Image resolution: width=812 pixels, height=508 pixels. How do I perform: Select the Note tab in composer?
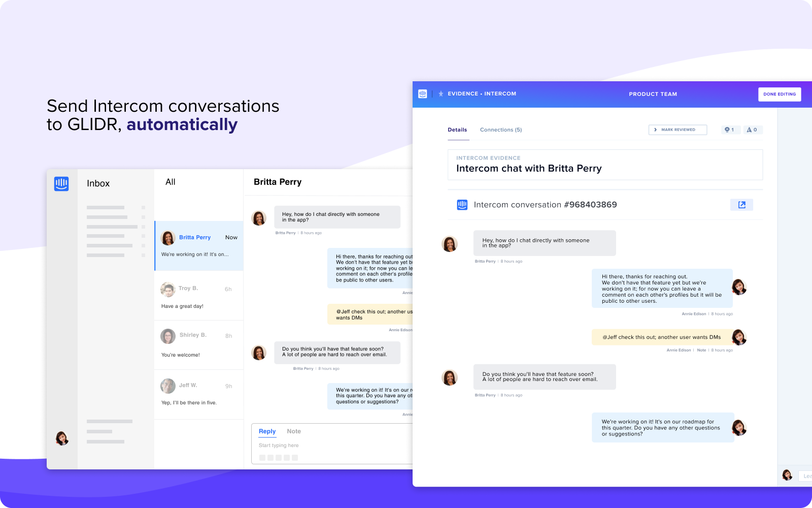pos(294,431)
